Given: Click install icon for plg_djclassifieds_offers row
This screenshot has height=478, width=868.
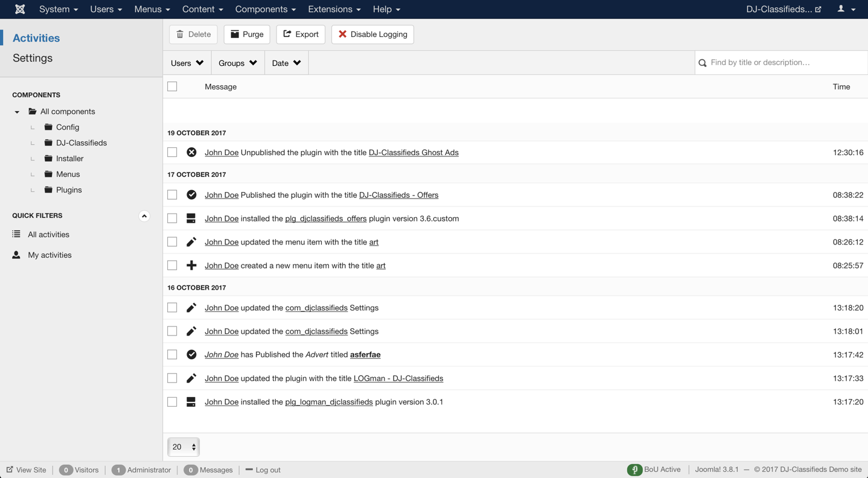Looking at the screenshot, I should [191, 218].
